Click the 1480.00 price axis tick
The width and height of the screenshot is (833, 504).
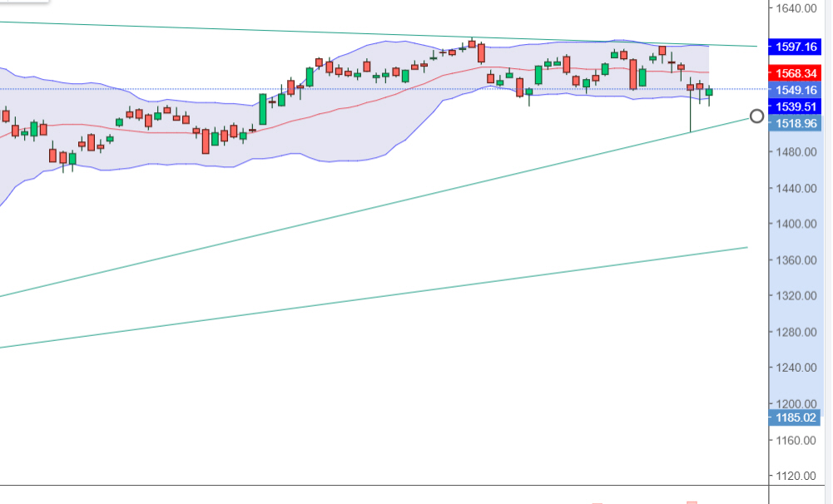[x=796, y=152]
